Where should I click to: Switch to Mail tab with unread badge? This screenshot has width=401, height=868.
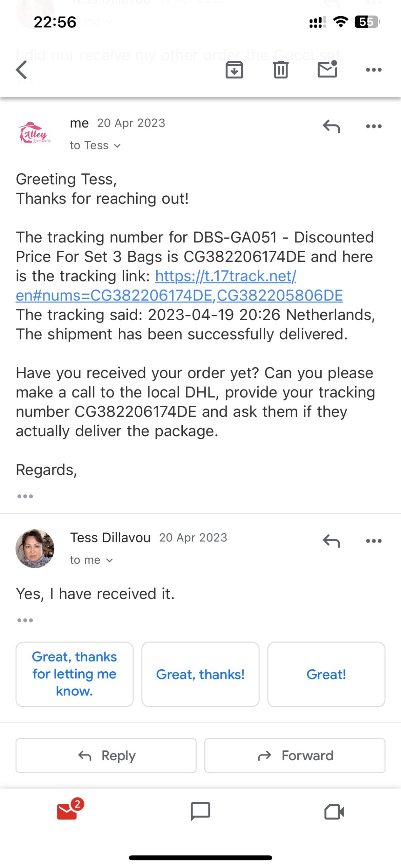point(67,811)
